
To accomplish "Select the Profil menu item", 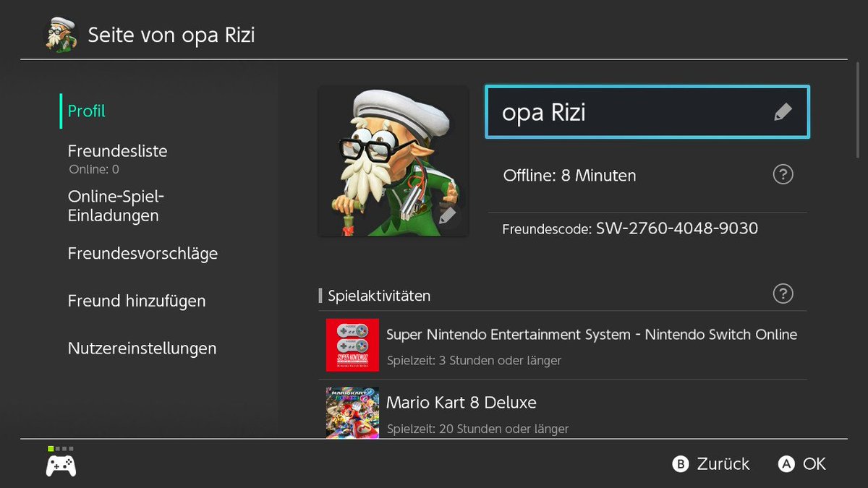I will (87, 111).
